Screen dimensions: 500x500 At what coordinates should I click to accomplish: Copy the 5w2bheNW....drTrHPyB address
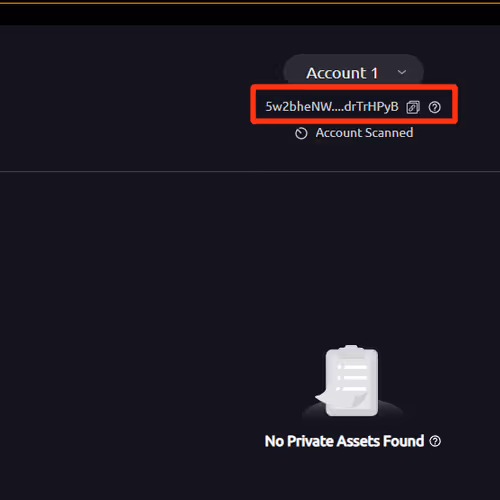413,107
